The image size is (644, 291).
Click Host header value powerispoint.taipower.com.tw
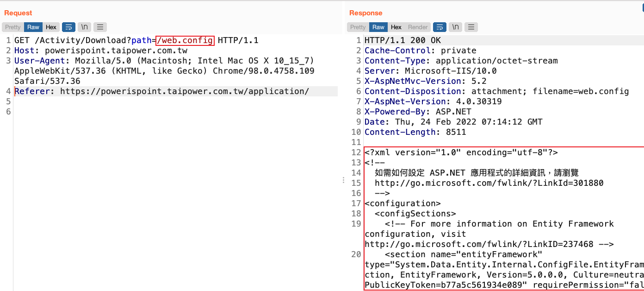(x=116, y=51)
